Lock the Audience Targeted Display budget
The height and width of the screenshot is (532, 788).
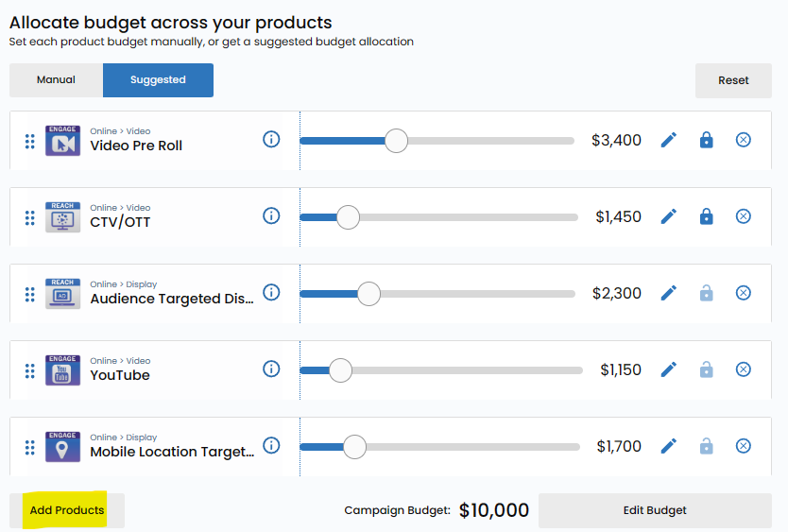tap(706, 293)
